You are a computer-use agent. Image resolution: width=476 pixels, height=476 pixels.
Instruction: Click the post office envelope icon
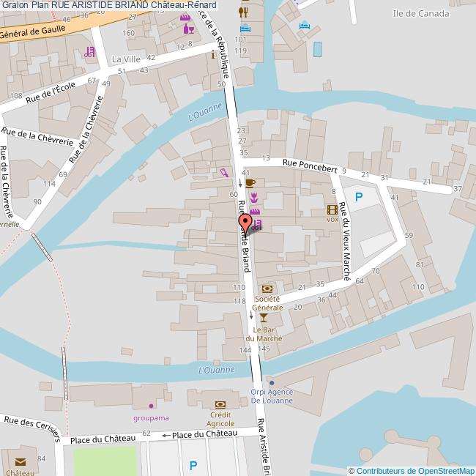click(x=21, y=462)
